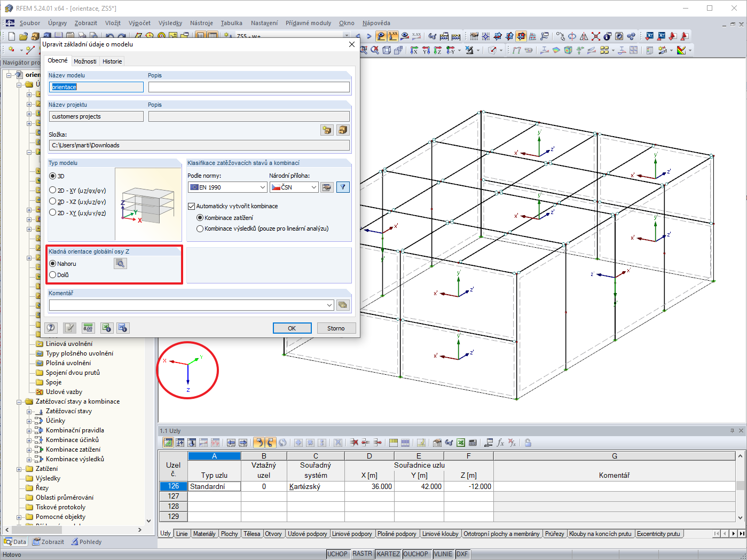This screenshot has width=747, height=560.
Task: Cancel dialog with Storno button
Action: coord(336,328)
